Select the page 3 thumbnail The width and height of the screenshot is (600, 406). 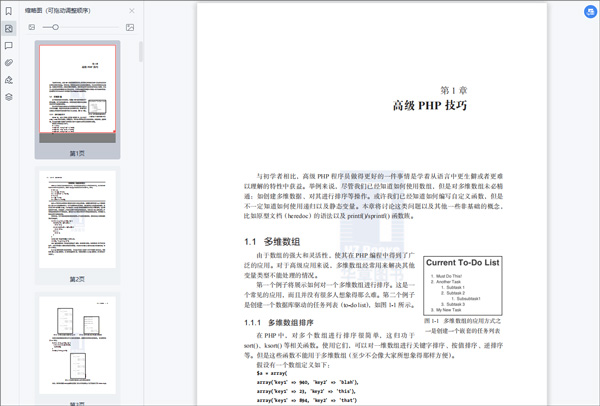[77, 345]
